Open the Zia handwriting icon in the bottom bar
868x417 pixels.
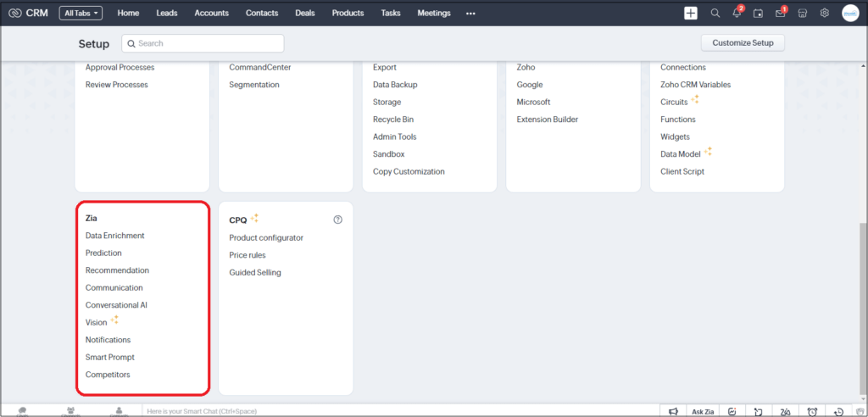click(785, 411)
